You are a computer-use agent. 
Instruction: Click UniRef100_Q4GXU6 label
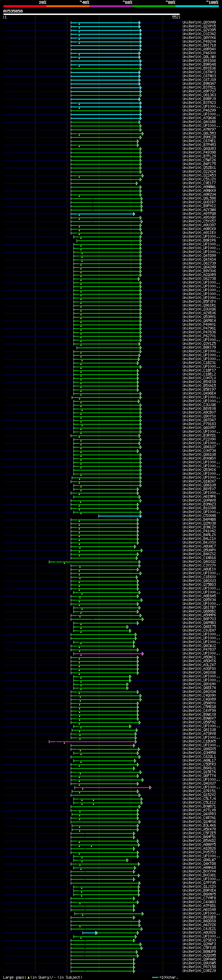click(x=199, y=673)
